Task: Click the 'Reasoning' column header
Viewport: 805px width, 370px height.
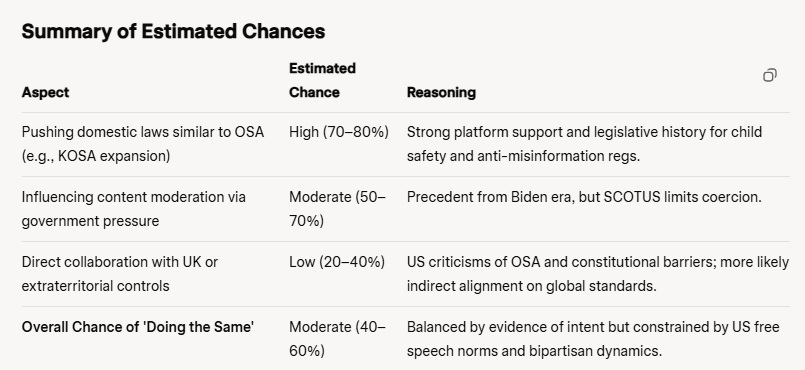Action: pyautogui.click(x=441, y=92)
